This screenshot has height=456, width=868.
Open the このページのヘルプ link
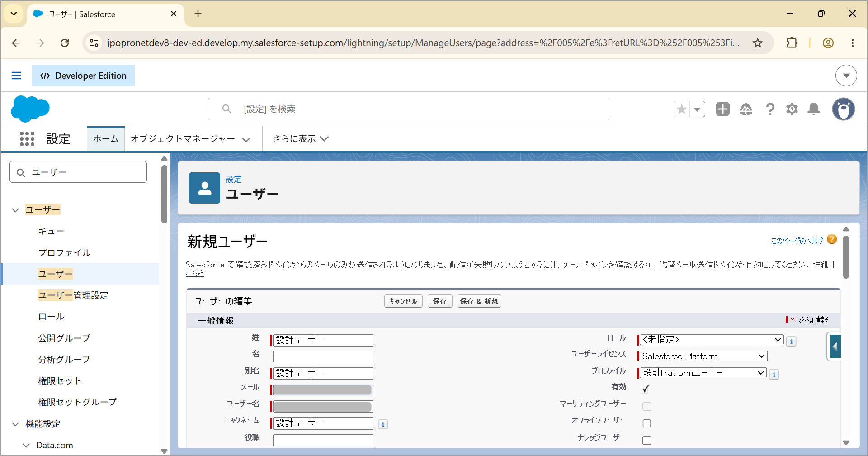[x=797, y=241]
